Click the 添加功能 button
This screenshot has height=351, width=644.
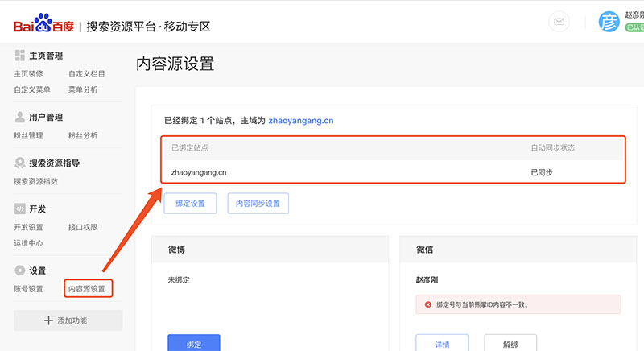[68, 320]
